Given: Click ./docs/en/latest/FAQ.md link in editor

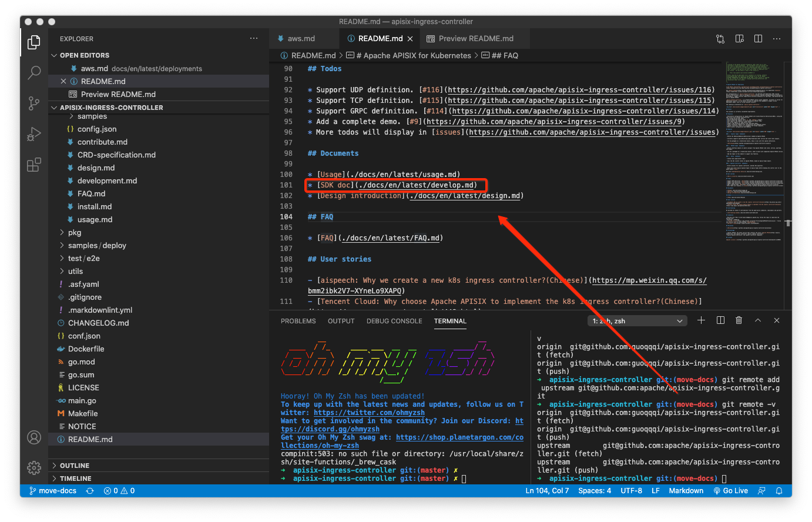Looking at the screenshot, I should (x=390, y=238).
